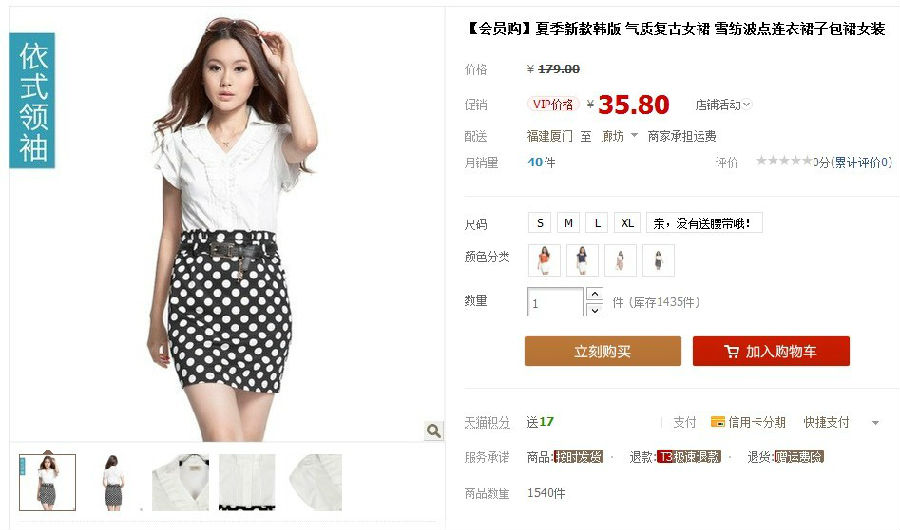
Task: Select the orange top color swatch
Action: 544,260
